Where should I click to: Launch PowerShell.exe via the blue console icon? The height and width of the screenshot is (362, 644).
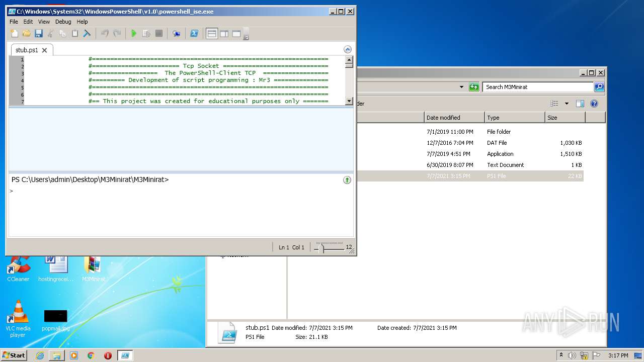click(194, 34)
